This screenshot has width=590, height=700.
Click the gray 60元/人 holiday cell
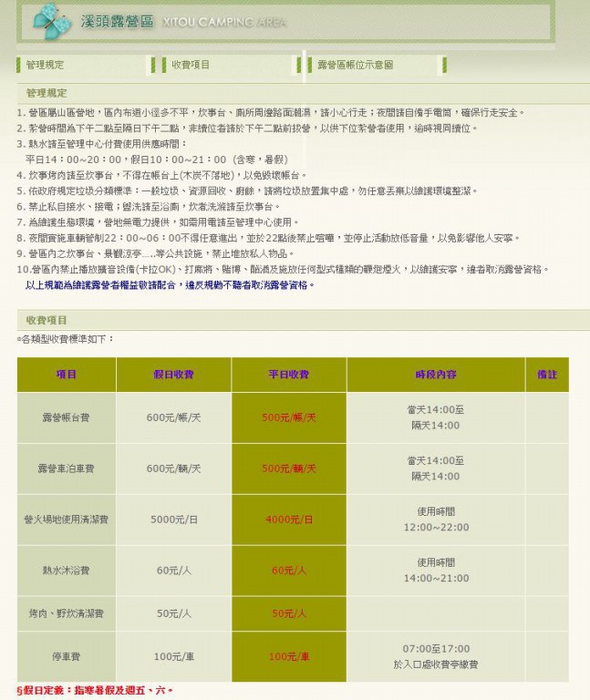173,570
